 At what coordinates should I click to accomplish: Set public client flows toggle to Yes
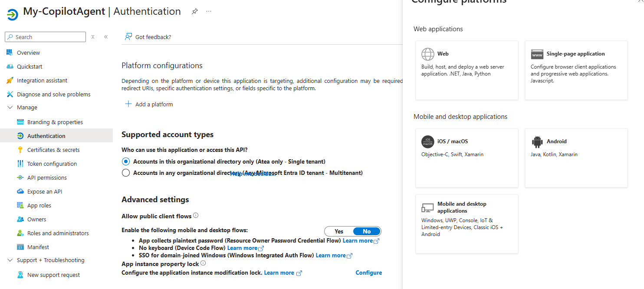[x=339, y=231]
